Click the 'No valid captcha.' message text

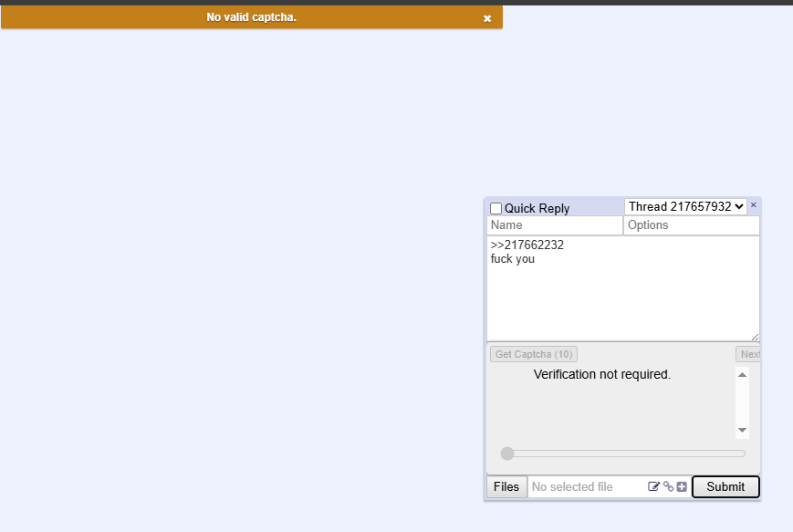(x=251, y=17)
